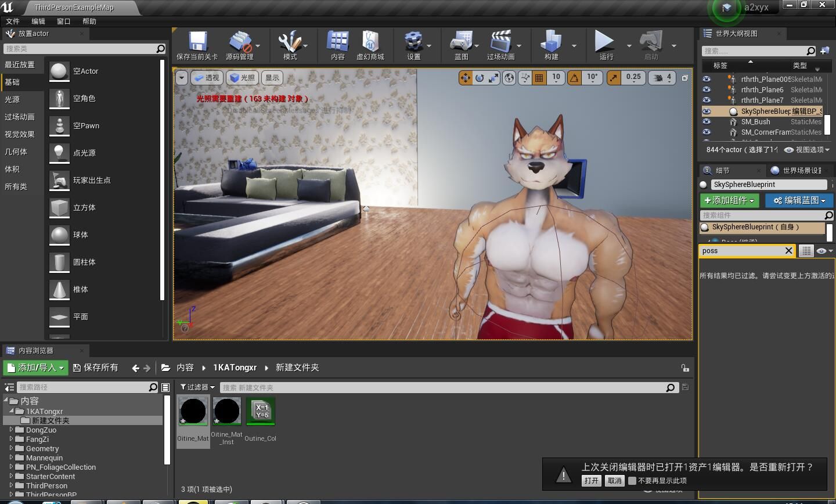Click the Build toolbar icon
This screenshot has width=836, height=504.
click(x=551, y=42)
